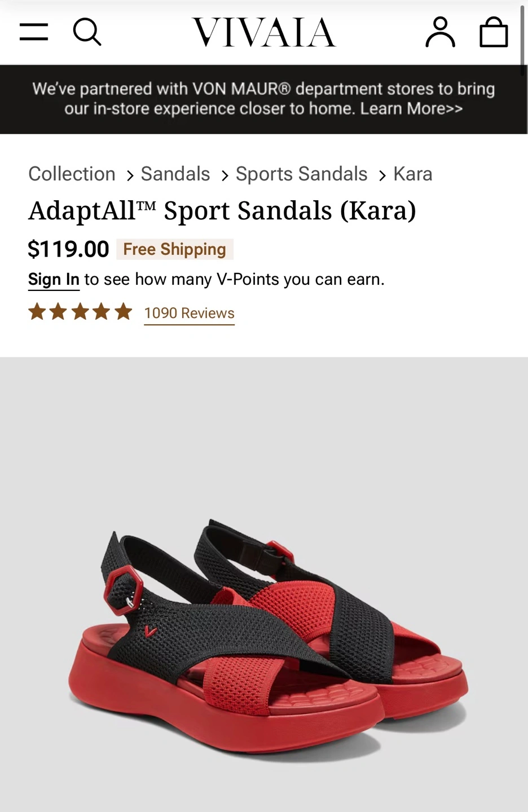Open the account profile icon
Image resolution: width=528 pixels, height=812 pixels.
pyautogui.click(x=440, y=32)
